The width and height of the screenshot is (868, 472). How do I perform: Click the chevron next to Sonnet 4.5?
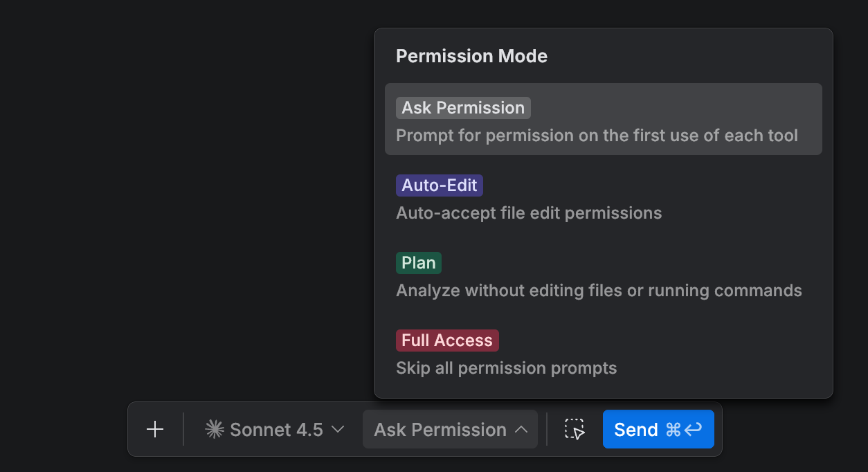pyautogui.click(x=338, y=429)
